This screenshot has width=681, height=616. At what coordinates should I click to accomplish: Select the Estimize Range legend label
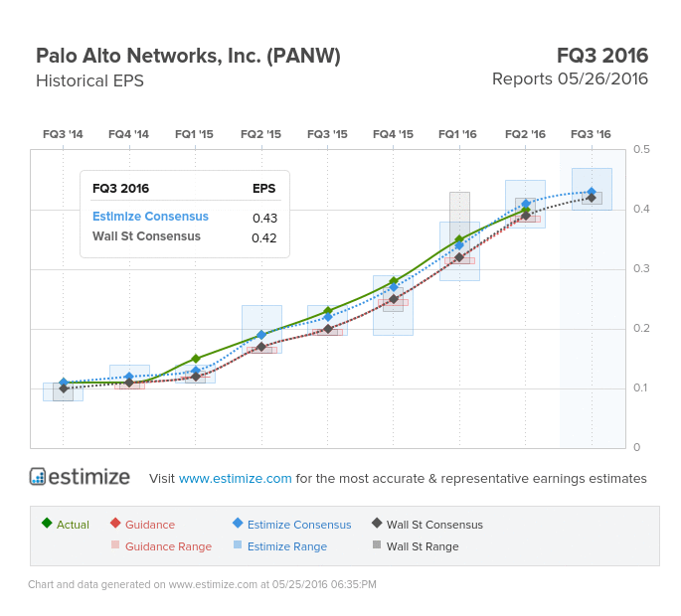[x=287, y=546]
